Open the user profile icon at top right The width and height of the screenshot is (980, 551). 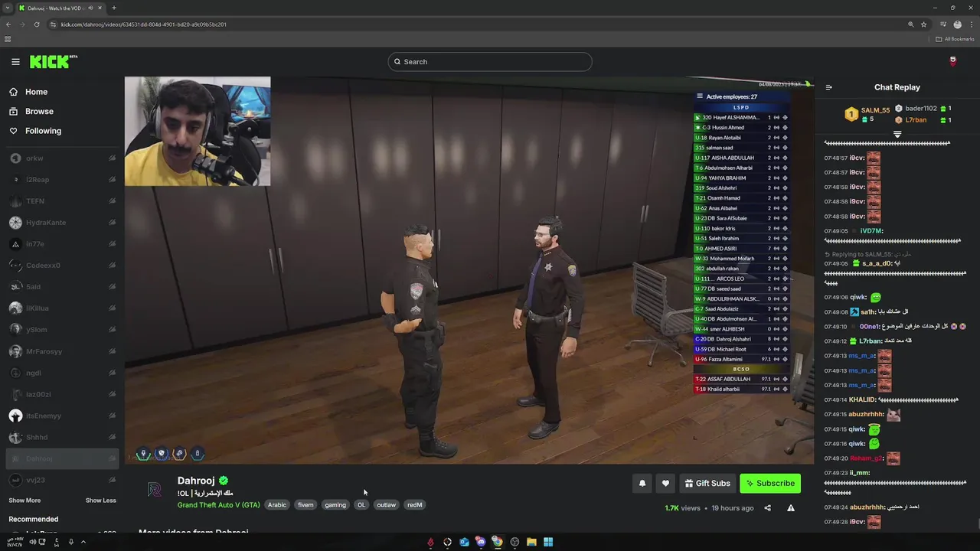click(x=952, y=61)
